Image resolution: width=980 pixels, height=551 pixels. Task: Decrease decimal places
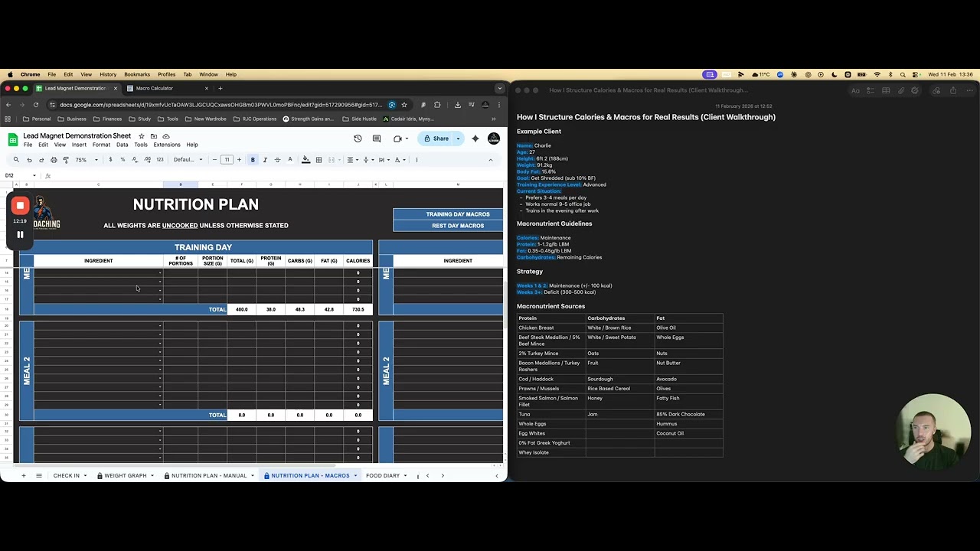tap(135, 160)
